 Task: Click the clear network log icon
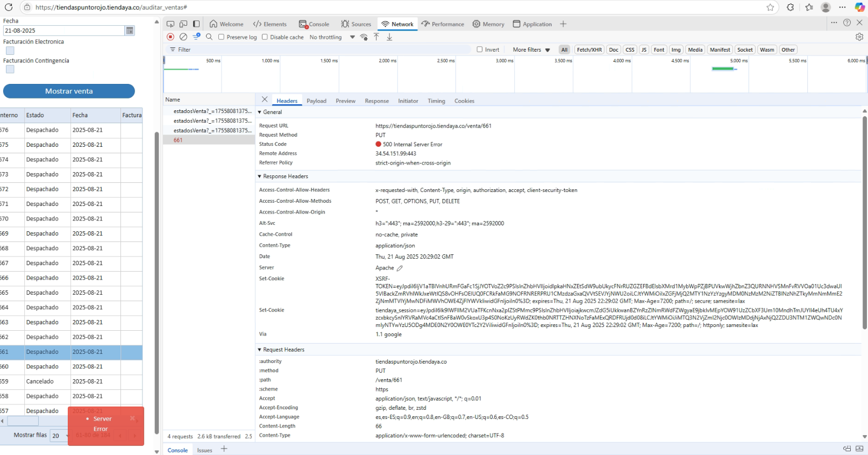pos(183,37)
